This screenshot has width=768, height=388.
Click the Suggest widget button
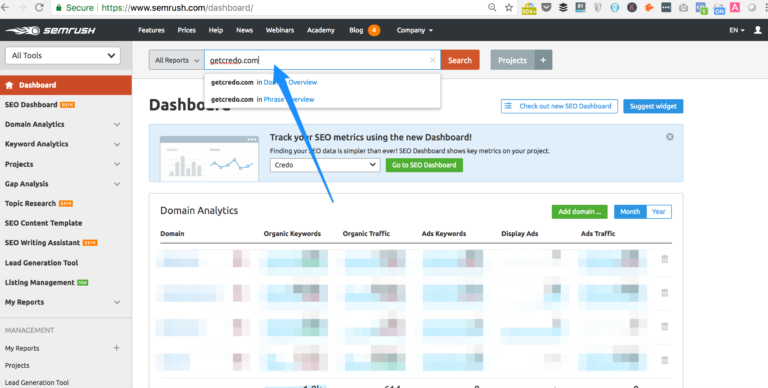(x=653, y=106)
